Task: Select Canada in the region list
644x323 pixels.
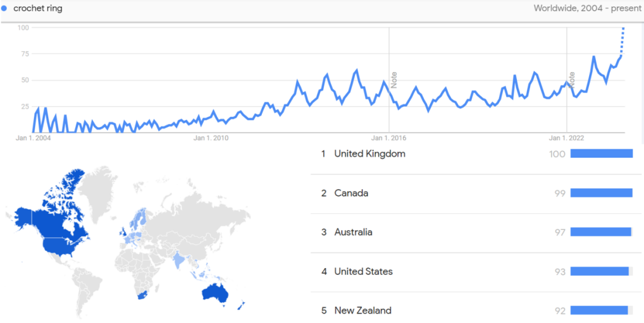Action: pyautogui.click(x=476, y=193)
